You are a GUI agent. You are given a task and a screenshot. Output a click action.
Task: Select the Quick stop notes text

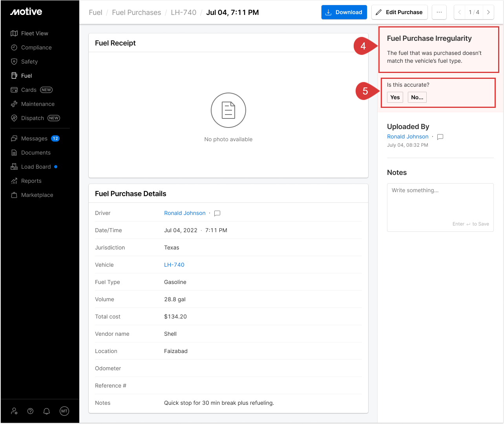click(219, 403)
